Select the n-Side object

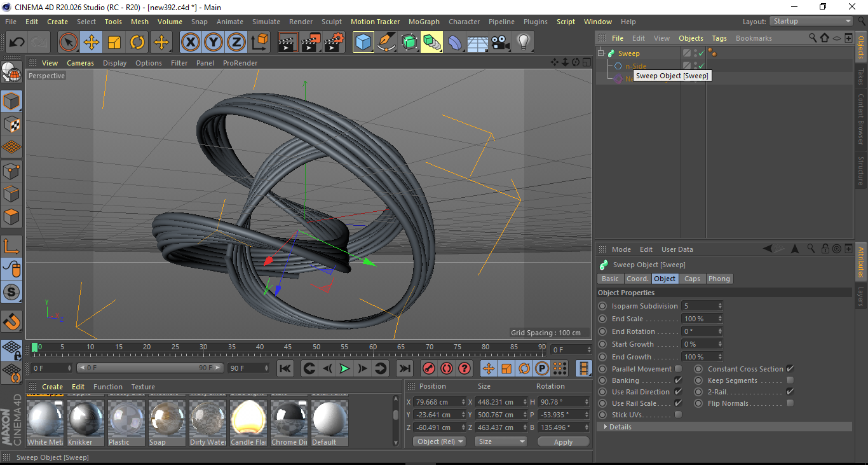(x=636, y=66)
